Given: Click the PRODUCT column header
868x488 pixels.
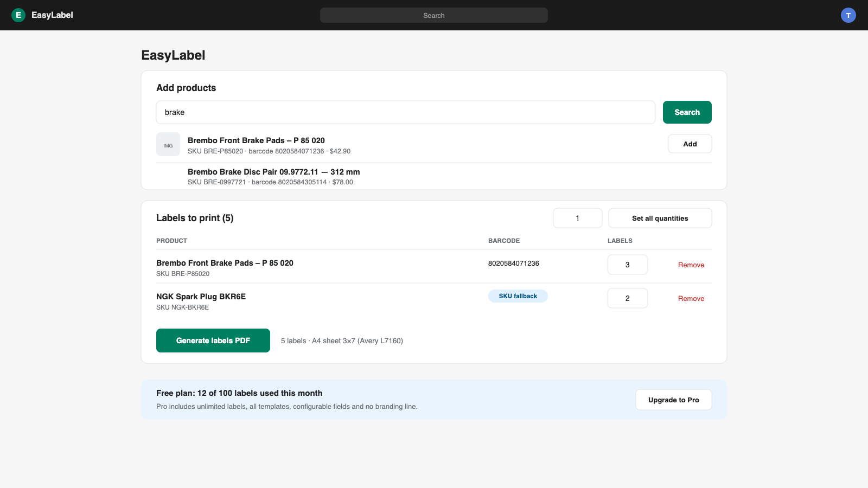Looking at the screenshot, I should click(x=171, y=241).
